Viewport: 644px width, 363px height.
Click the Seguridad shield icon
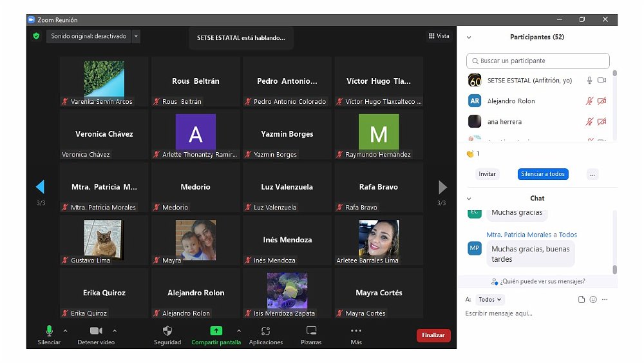tap(167, 331)
